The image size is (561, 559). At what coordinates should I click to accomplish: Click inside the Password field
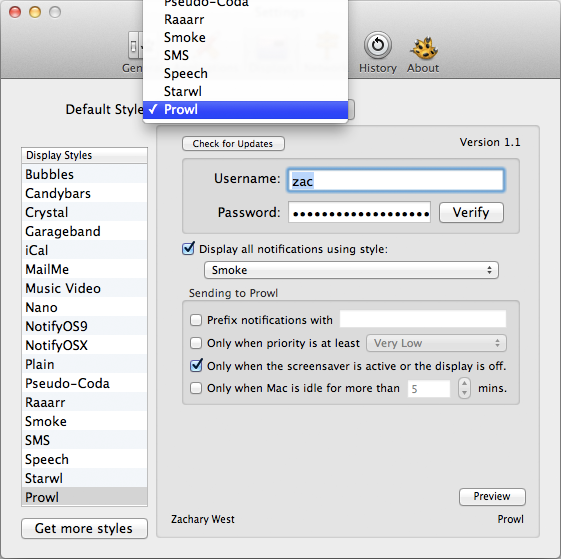359,213
